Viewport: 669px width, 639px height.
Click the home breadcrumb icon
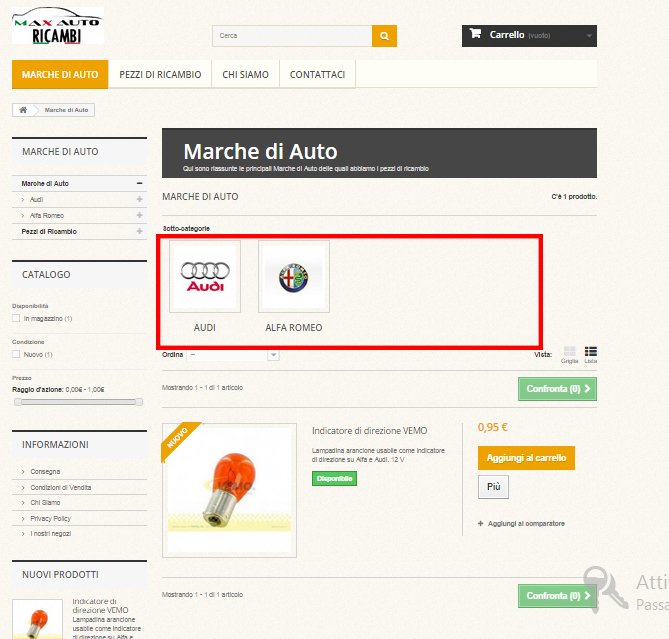point(23,110)
